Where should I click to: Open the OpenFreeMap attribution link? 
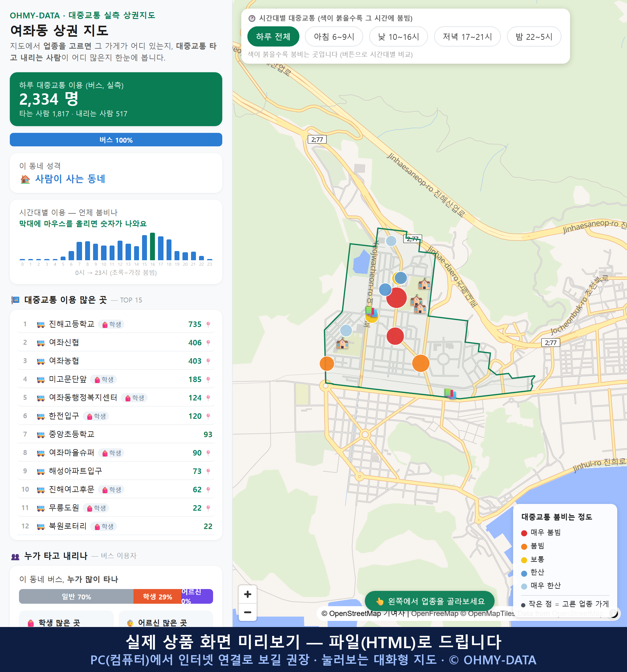coord(435,613)
